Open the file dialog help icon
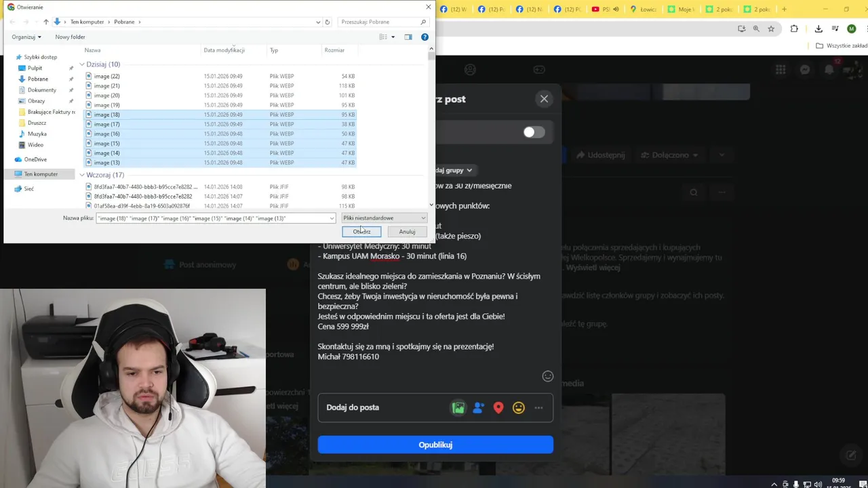868x488 pixels. click(x=425, y=37)
